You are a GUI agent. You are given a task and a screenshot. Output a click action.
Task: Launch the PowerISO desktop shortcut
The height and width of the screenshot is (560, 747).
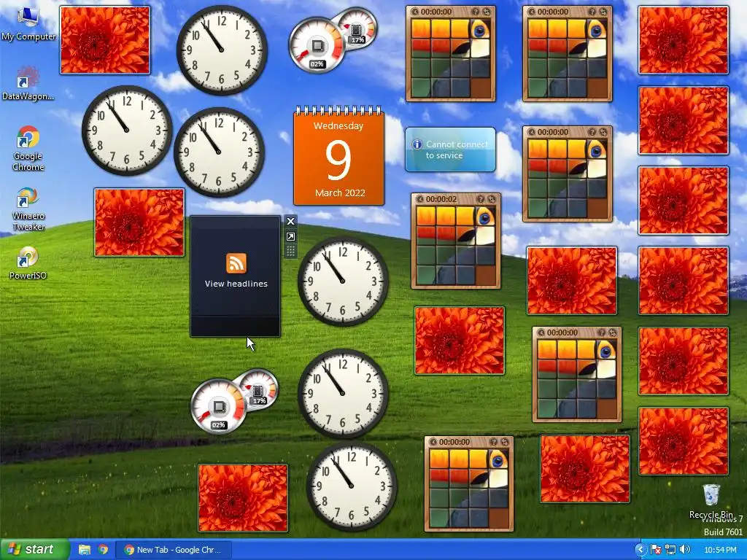click(x=28, y=262)
